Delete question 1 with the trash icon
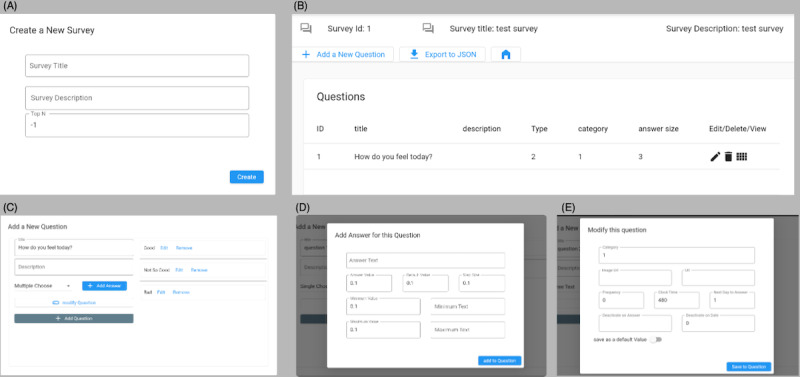This screenshot has height=377, width=800. [728, 157]
